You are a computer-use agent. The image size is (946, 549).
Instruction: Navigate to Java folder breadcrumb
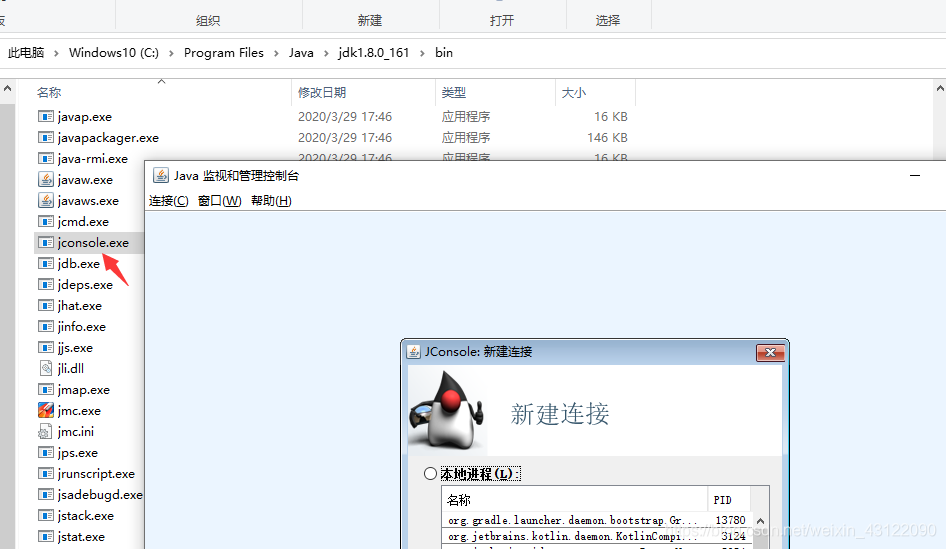coord(301,53)
